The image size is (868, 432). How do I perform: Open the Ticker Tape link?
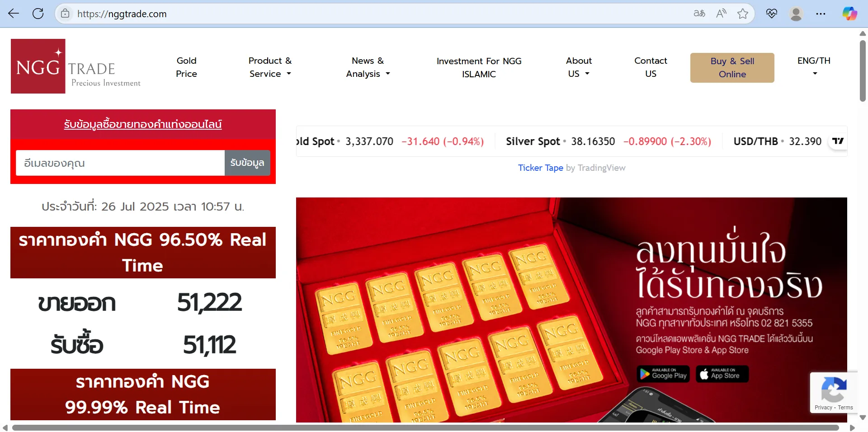click(540, 168)
